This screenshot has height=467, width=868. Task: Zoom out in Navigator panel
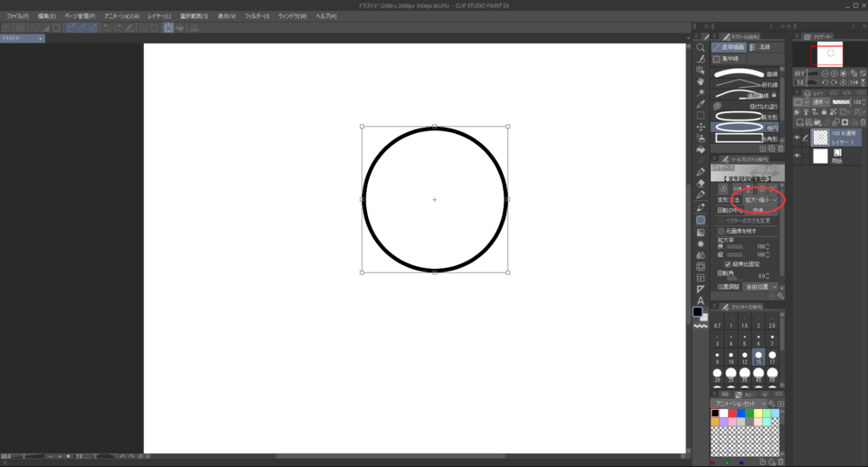click(x=825, y=73)
